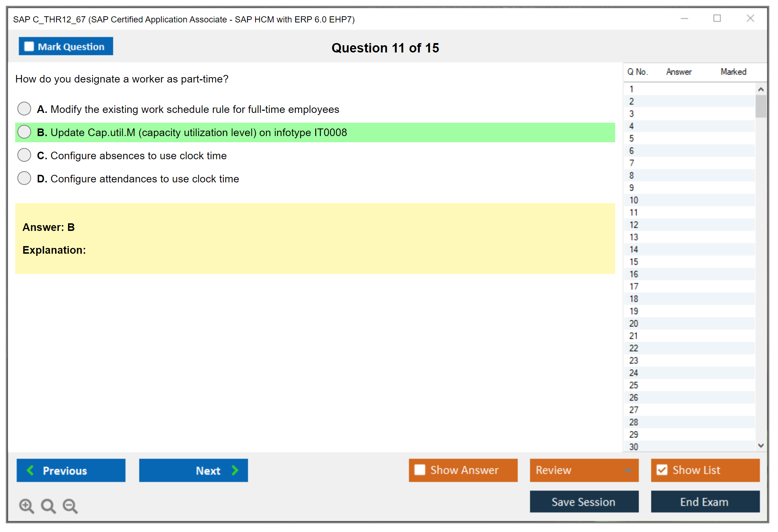Click the question list scrollbar thumb
The width and height of the screenshot is (778, 532).
click(x=761, y=106)
